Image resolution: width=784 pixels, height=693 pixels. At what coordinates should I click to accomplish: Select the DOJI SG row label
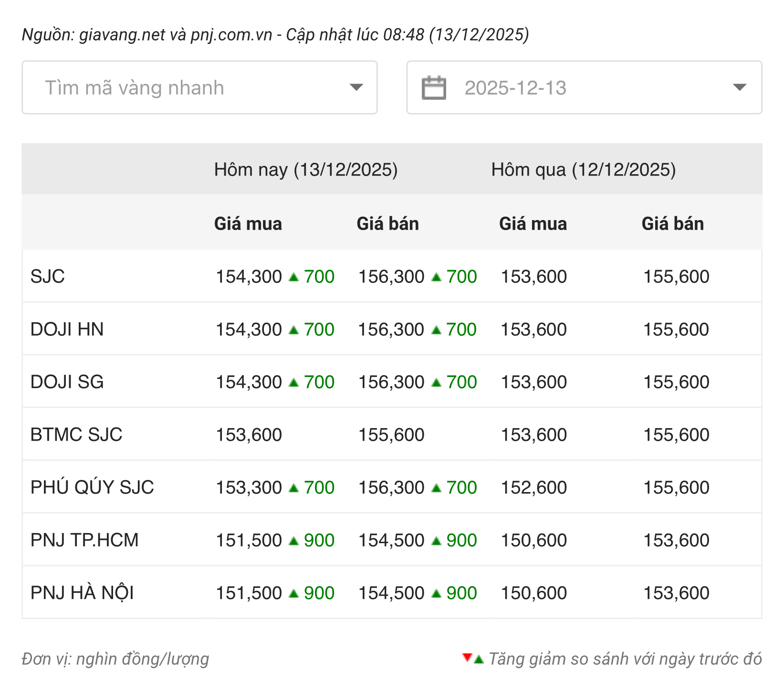pyautogui.click(x=67, y=382)
